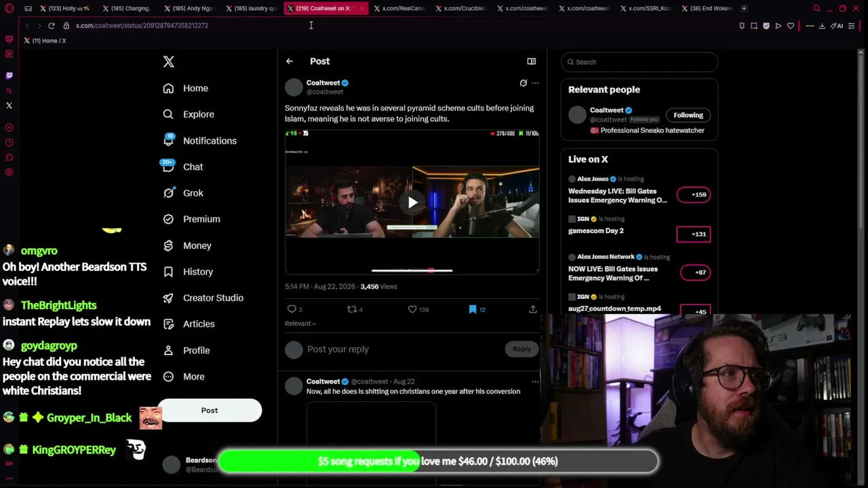Viewport: 868px width, 488px height.
Task: Click the heart icon in the address bar
Action: (791, 26)
